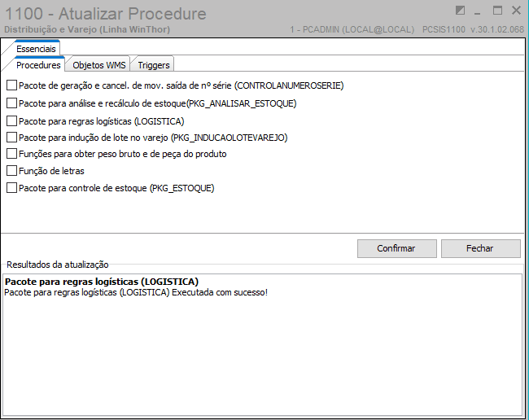Open the Essenciais tab
529x420 pixels.
(36, 50)
